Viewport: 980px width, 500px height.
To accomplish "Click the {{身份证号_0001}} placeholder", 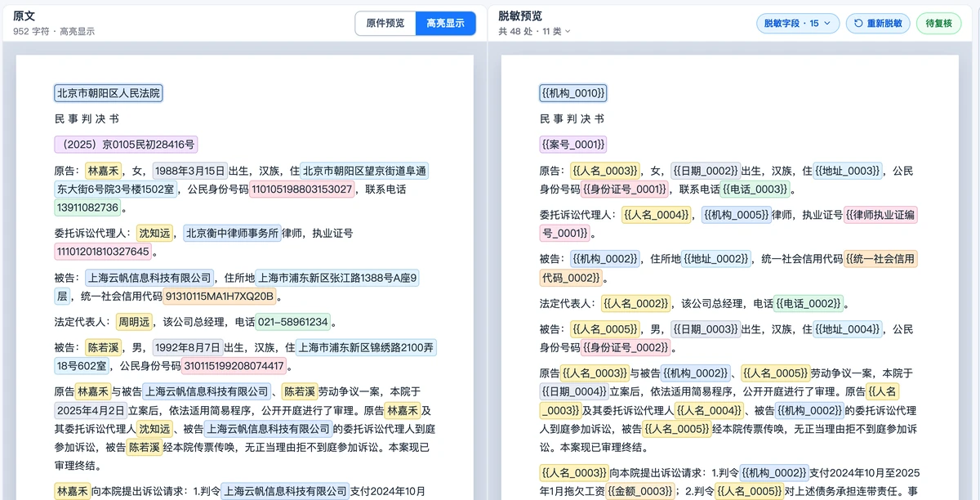I will 625,189.
